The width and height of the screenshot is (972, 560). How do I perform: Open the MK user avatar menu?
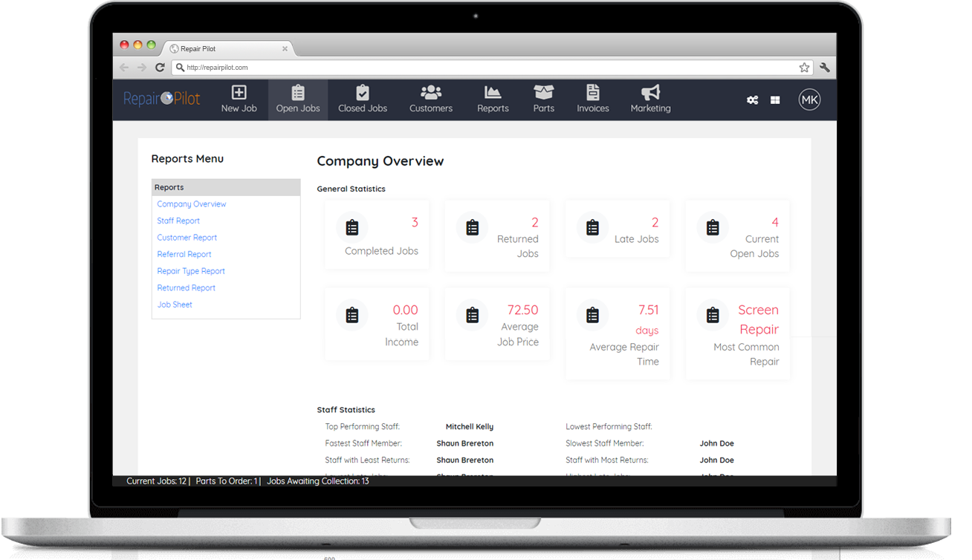pyautogui.click(x=809, y=100)
